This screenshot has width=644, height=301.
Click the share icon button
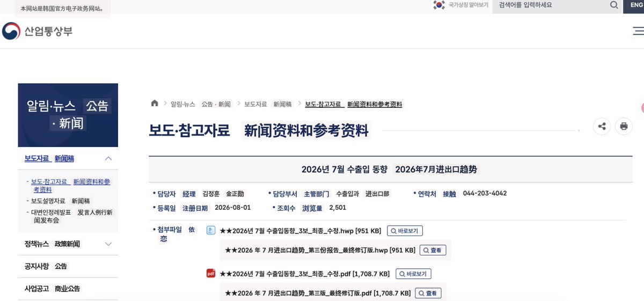pos(602,127)
